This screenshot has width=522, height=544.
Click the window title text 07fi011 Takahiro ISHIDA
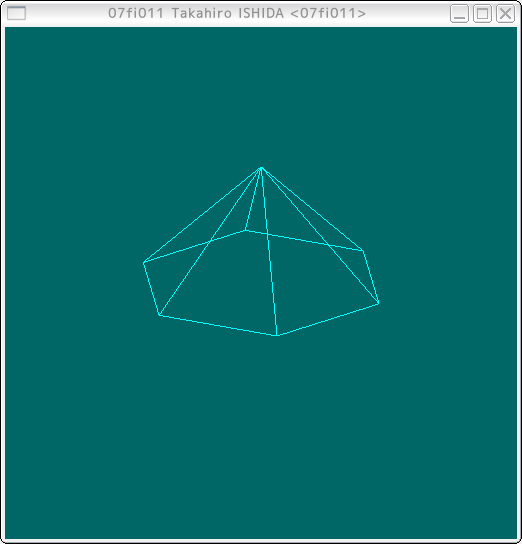point(237,13)
